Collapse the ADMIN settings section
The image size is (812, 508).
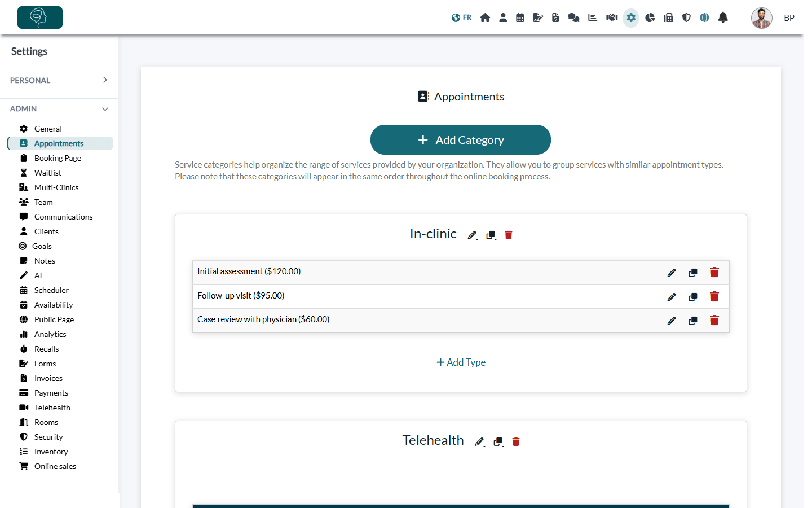[59, 108]
